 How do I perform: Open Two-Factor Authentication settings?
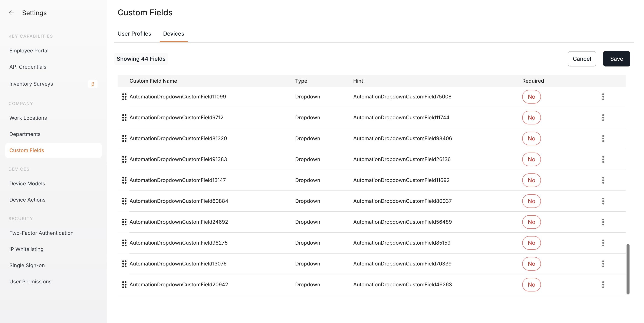[42, 233]
